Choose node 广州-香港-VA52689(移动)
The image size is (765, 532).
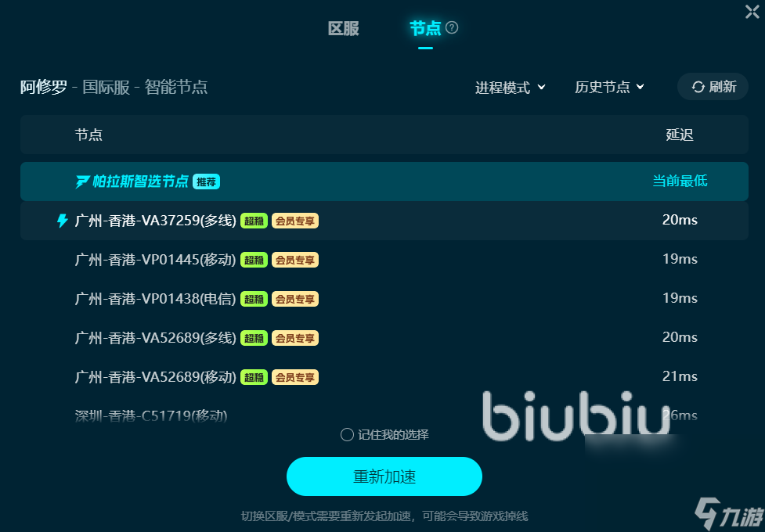point(384,376)
